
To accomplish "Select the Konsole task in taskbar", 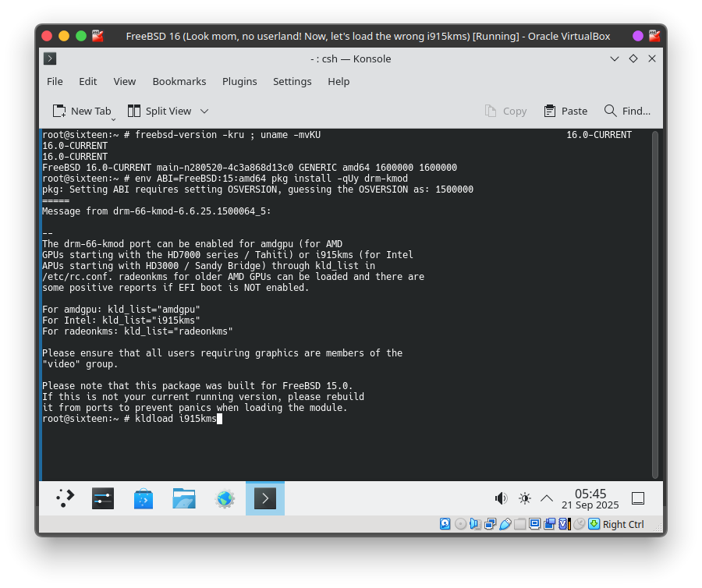I will tap(265, 498).
